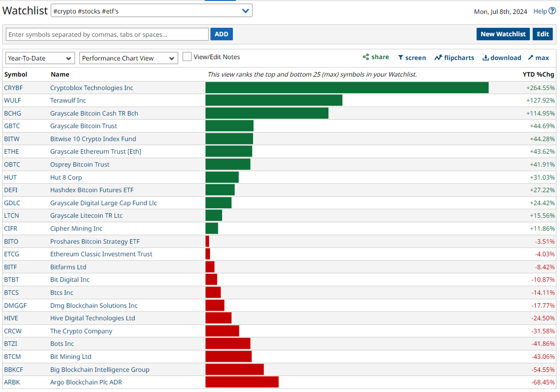Open the BCHG symbol link
560x392 pixels.
13,113
